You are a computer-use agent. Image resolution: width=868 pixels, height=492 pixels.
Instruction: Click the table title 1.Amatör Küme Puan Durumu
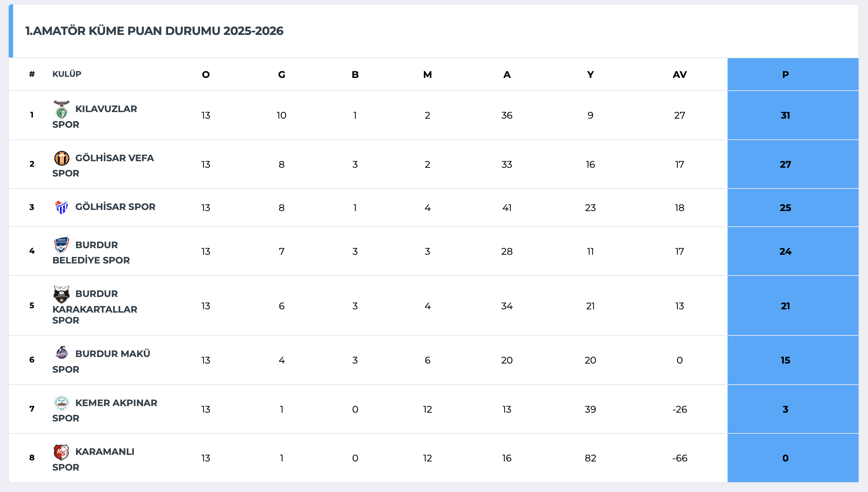(x=154, y=31)
